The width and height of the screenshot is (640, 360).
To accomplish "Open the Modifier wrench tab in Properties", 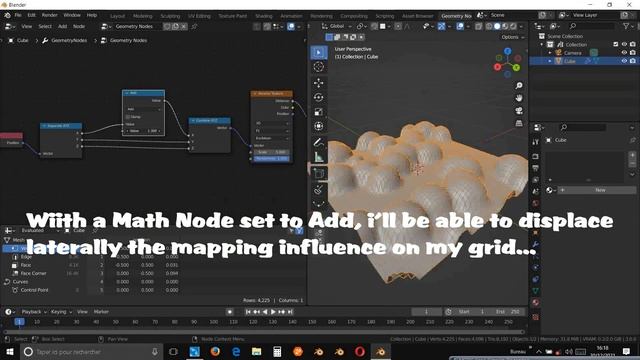I will coord(535,244).
